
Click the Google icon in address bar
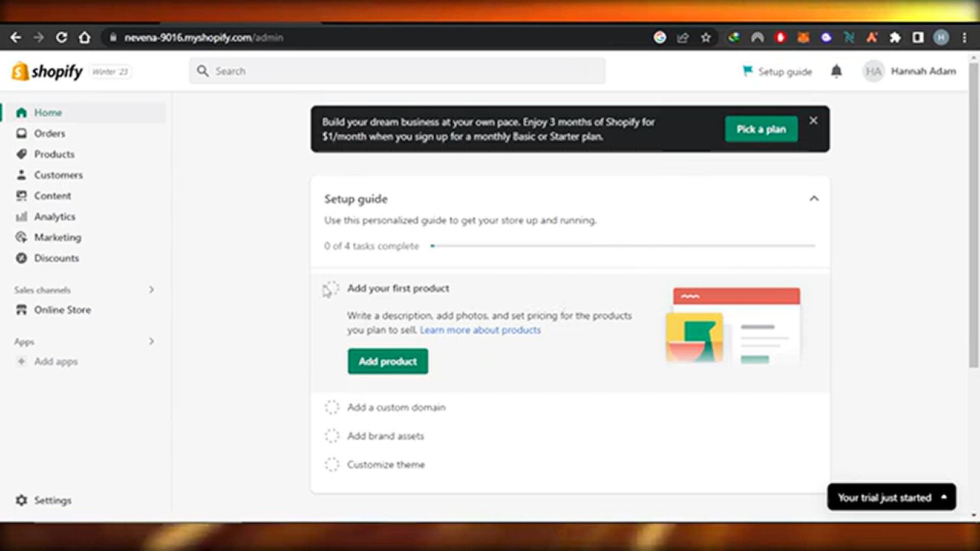660,37
